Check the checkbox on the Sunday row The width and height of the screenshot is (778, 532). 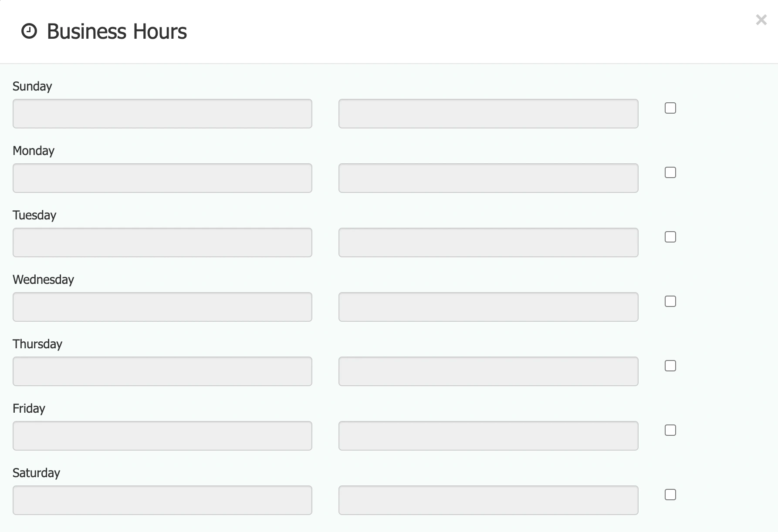tap(670, 108)
